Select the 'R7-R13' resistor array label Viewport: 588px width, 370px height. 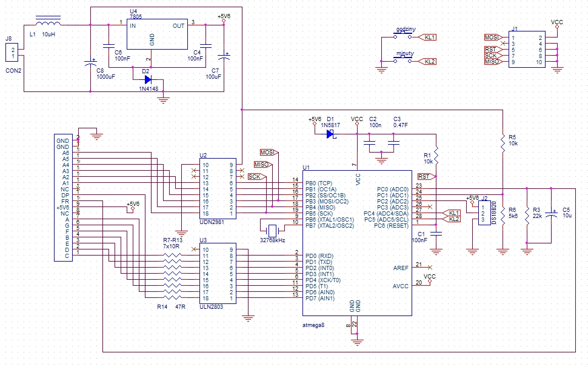pos(173,240)
